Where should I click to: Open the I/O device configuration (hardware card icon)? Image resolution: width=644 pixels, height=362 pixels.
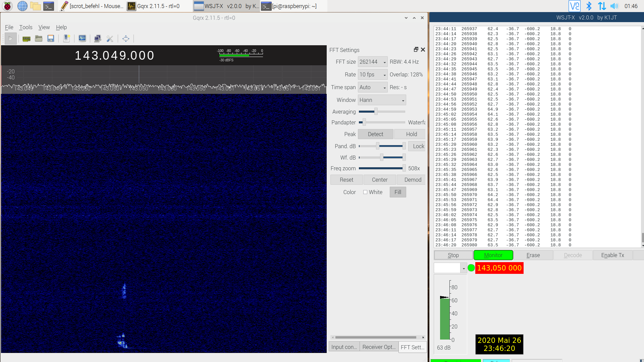coord(26,39)
